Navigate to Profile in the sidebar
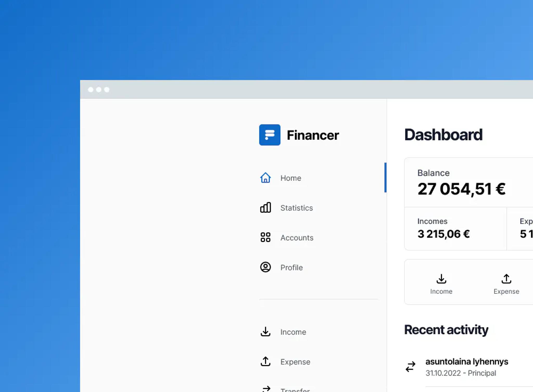 coord(291,267)
